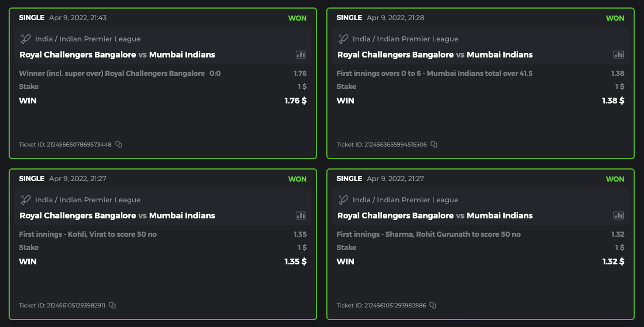Copy ticket ID ending in 573448

119,144
